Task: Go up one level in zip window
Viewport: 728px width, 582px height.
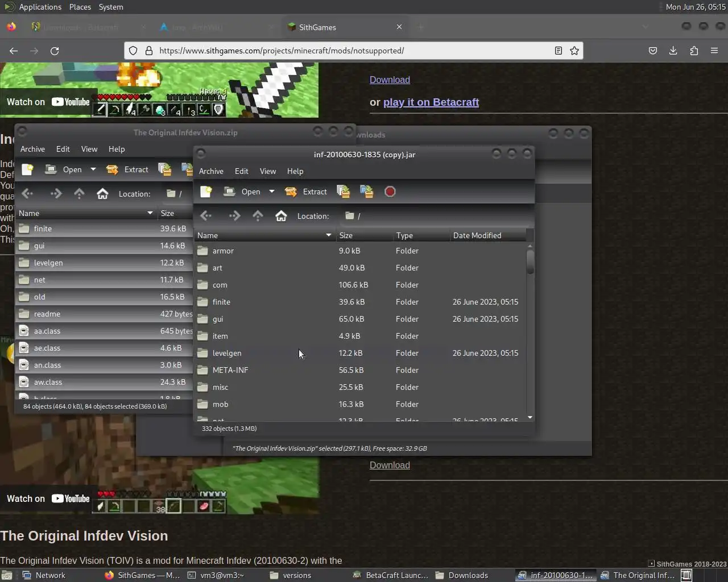Action: coord(79,194)
